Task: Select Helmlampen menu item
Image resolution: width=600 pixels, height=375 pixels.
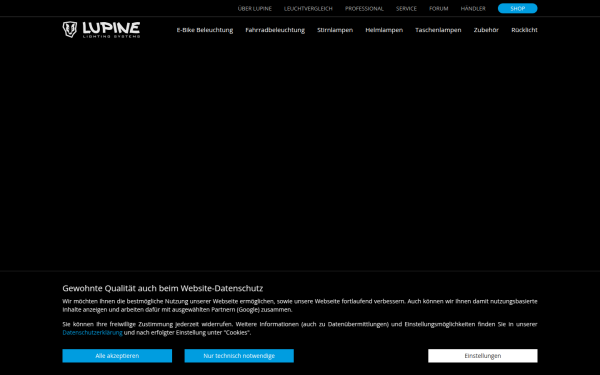Action: coord(384,30)
